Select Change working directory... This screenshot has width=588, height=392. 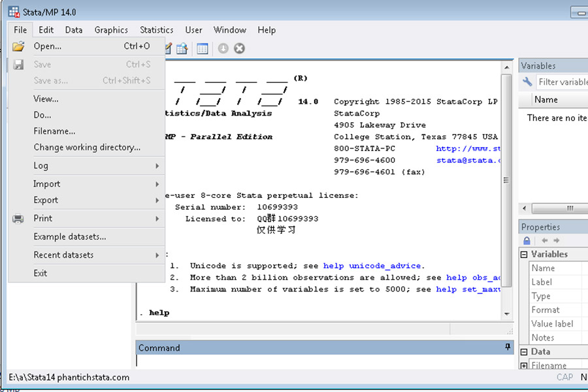86,147
